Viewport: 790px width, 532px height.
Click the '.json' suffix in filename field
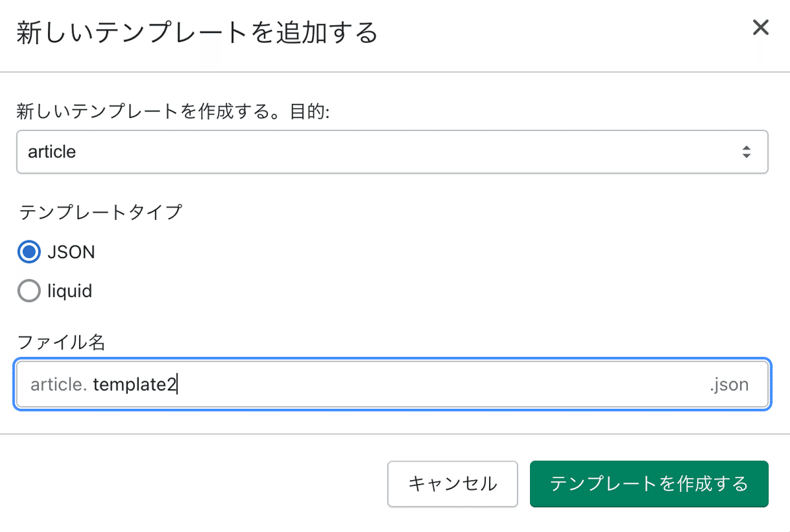729,385
